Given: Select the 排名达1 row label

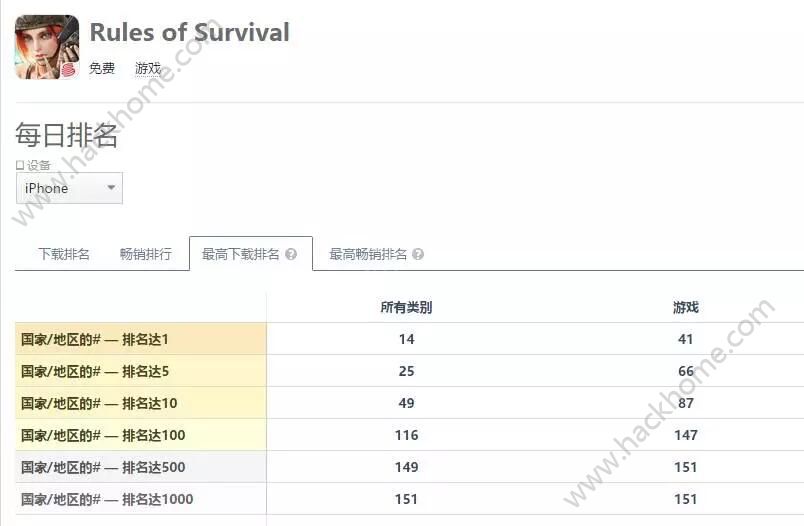Looking at the screenshot, I should [x=95, y=339].
